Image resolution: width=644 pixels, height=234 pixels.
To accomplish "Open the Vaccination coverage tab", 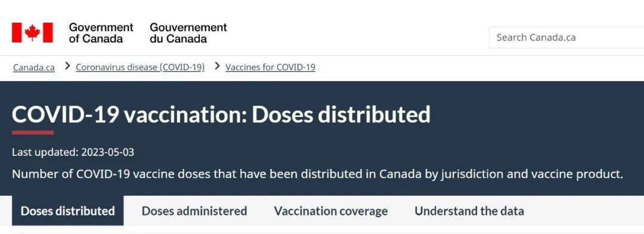I will (x=331, y=211).
